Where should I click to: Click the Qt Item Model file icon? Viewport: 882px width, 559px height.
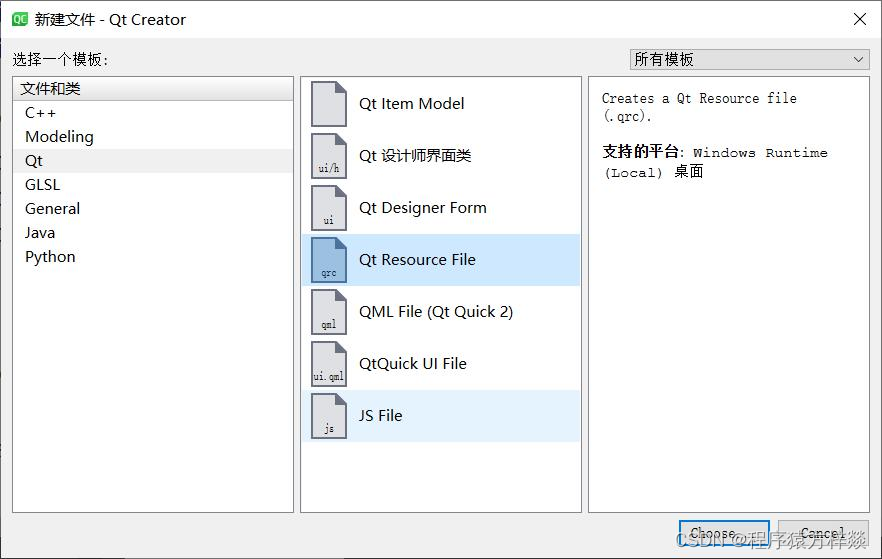[x=328, y=104]
